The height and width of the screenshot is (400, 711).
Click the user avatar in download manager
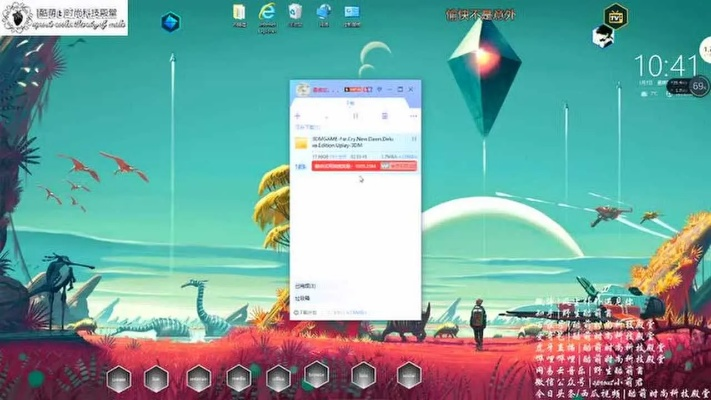point(303,91)
